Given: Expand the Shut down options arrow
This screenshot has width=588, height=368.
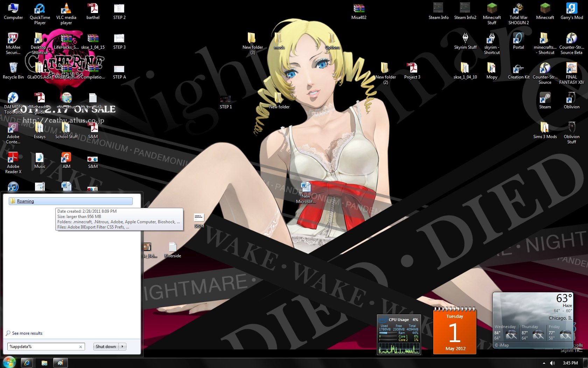Looking at the screenshot, I should 122,347.
